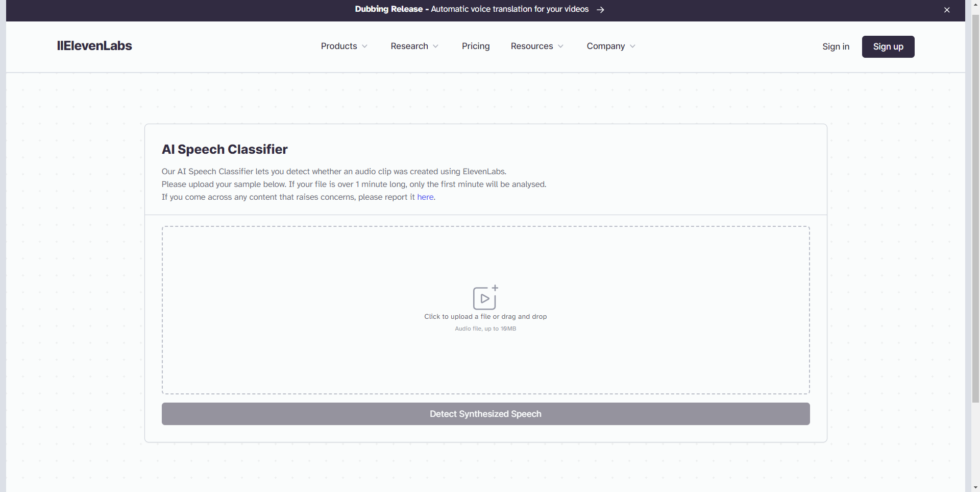Screen dimensions: 980x492
Task: Expand the Resources dropdown chevron
Action: tap(560, 46)
